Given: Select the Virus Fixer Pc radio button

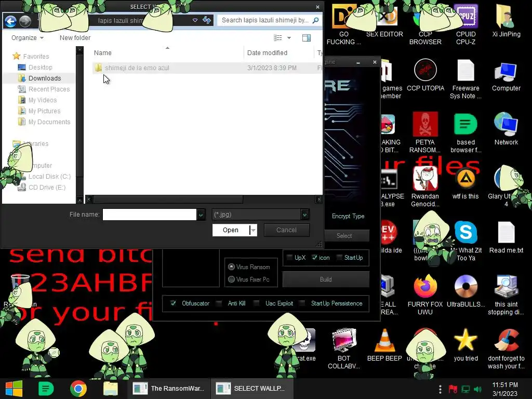Looking at the screenshot, I should coord(231,279).
